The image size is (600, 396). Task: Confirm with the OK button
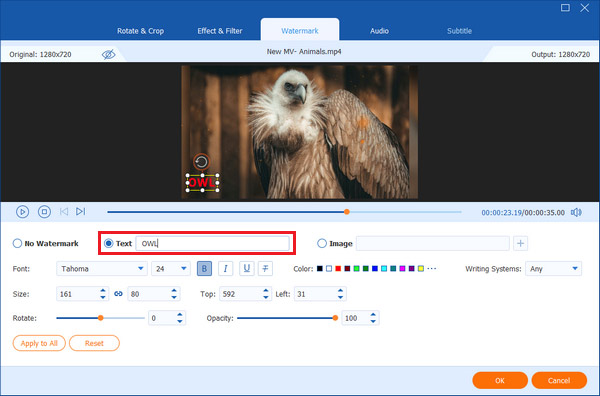(500, 380)
